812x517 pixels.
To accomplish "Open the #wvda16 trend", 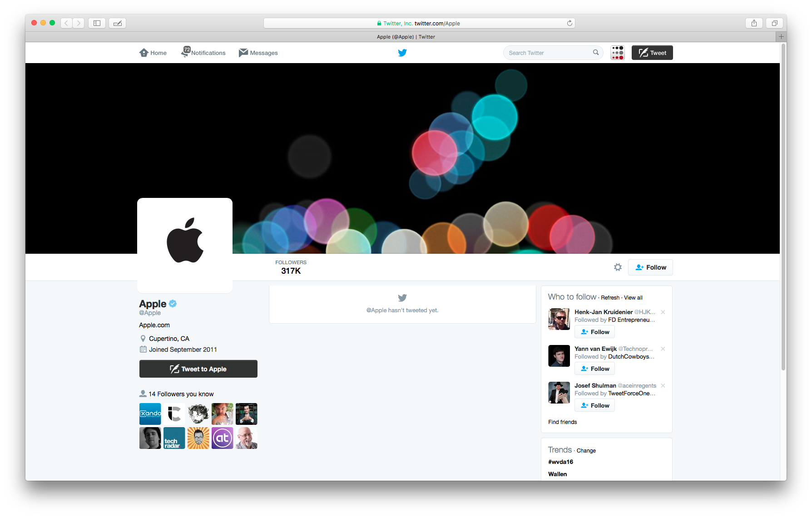I will click(x=560, y=462).
